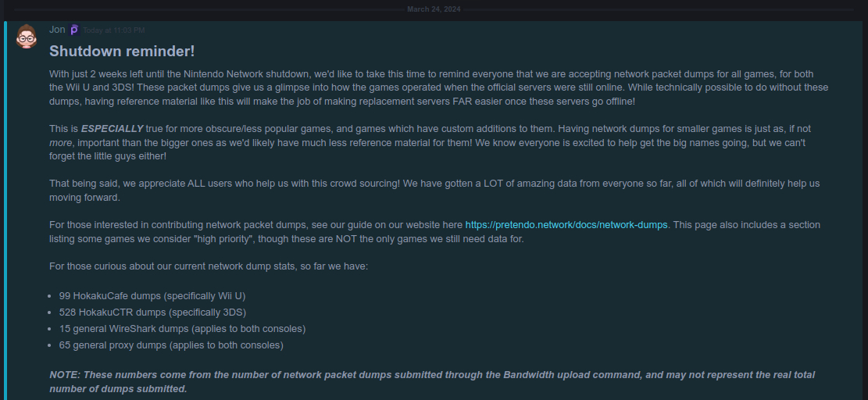Click the March 24, 2024 date divider

pyautogui.click(x=434, y=9)
